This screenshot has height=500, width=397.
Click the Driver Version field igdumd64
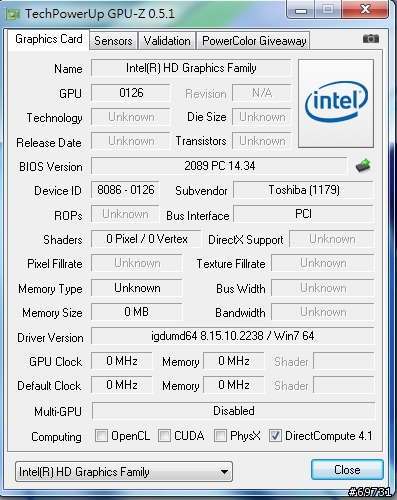[233, 336]
